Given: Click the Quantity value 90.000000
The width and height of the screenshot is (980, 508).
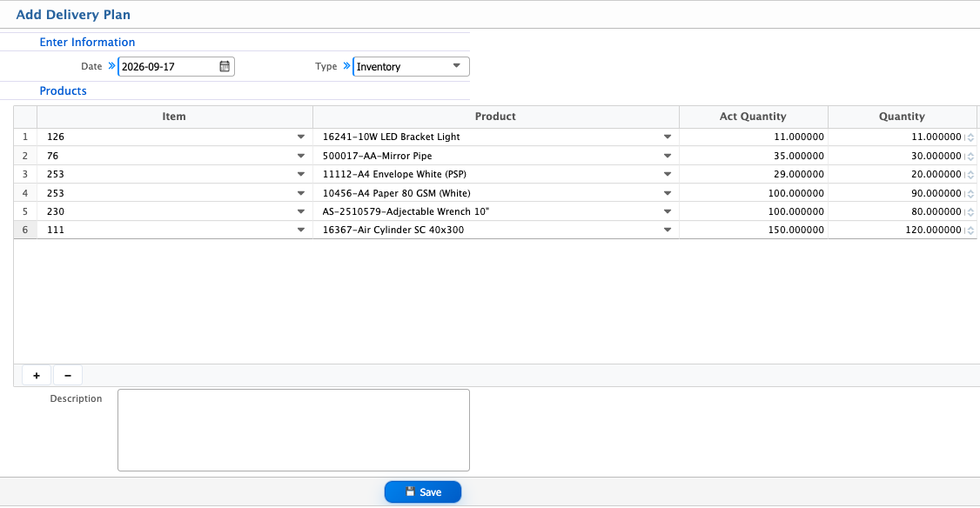Looking at the screenshot, I should 936,193.
